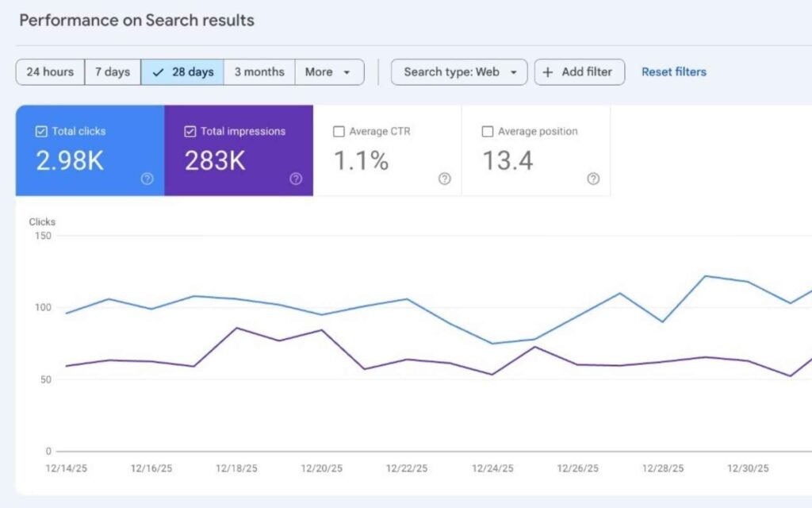Open the help tooltip on Total clicks card
Viewport: 812px width, 508px height.
pos(147,179)
